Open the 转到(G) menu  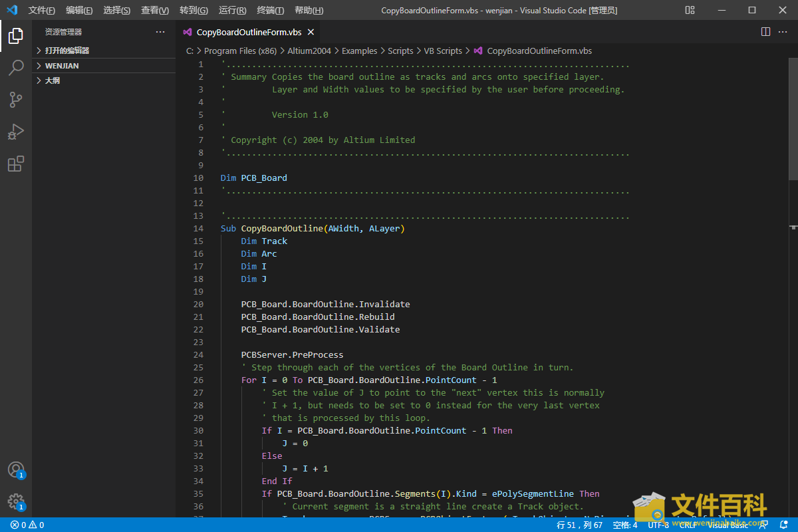[194, 10]
